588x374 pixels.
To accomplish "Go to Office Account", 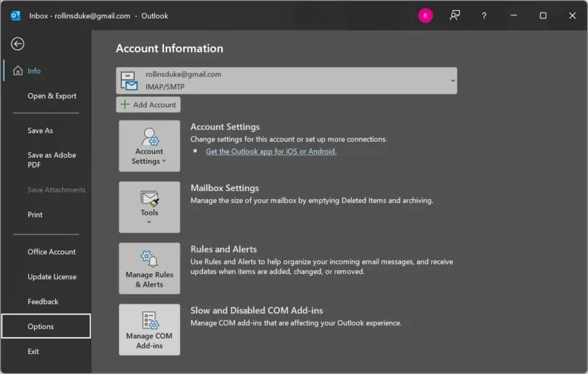I will pos(51,252).
